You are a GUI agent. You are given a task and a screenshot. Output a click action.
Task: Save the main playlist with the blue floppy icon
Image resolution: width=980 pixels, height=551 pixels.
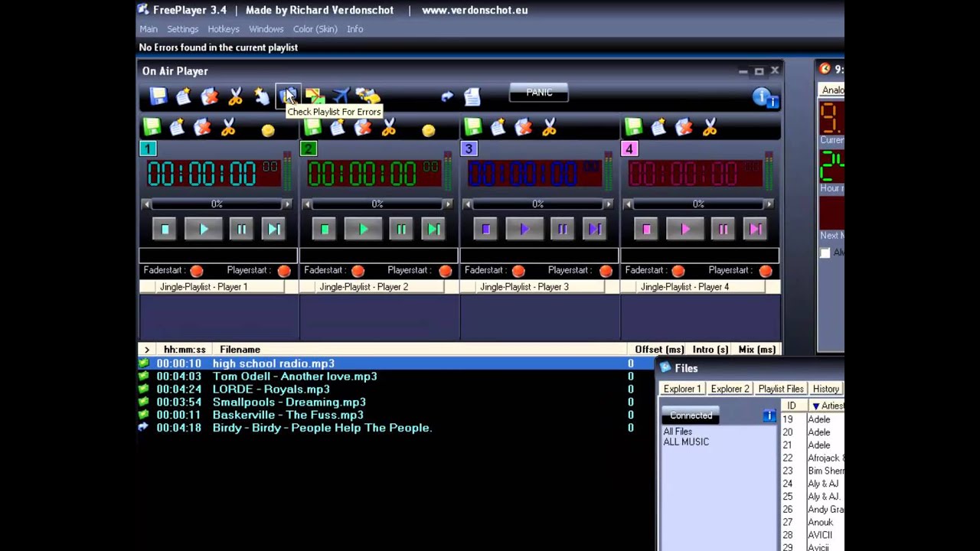click(158, 96)
